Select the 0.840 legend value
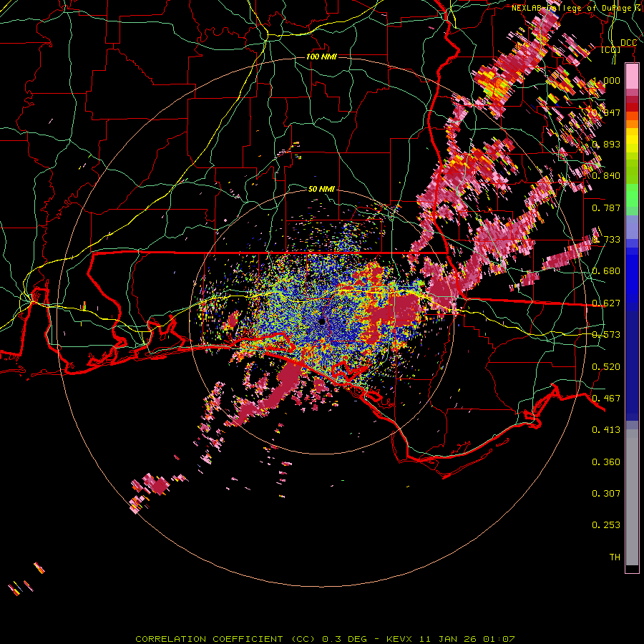This screenshot has width=644, height=644. coord(606,176)
